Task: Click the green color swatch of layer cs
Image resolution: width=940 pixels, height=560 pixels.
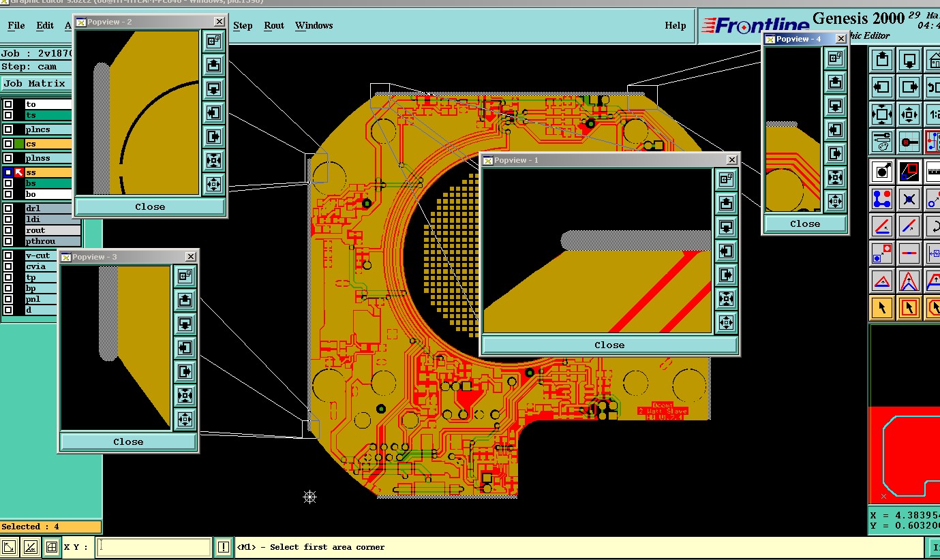Action: click(x=19, y=144)
